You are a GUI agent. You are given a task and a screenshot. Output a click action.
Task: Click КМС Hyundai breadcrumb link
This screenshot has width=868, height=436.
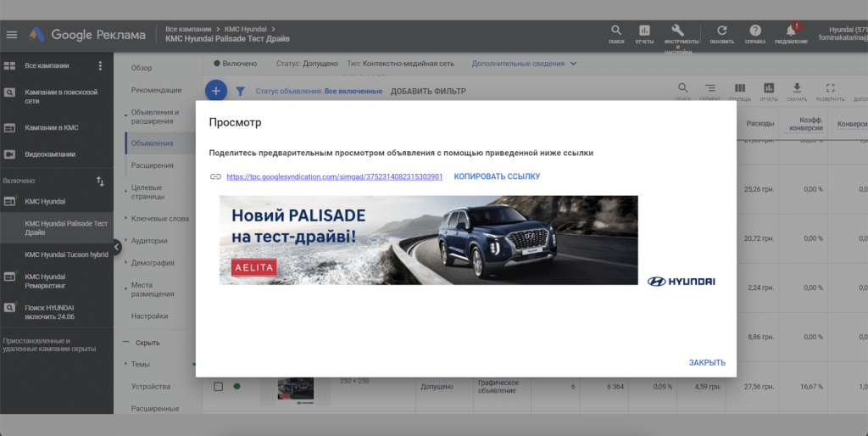(245, 29)
